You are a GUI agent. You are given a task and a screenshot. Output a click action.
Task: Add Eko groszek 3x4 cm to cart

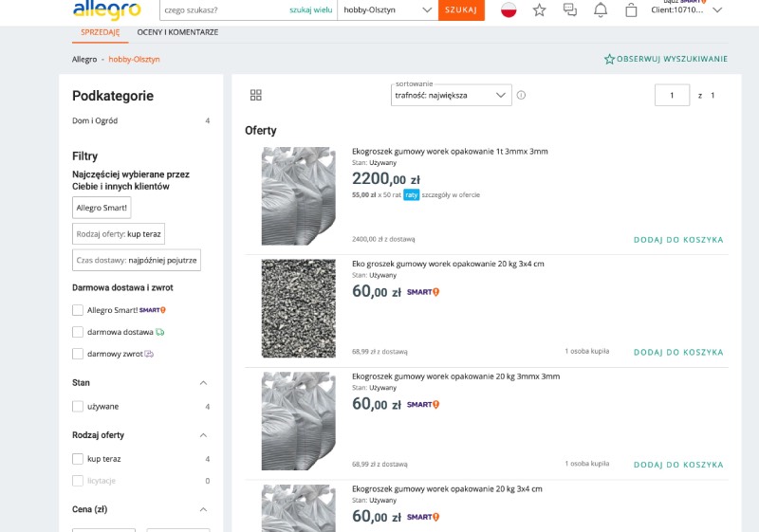click(678, 353)
